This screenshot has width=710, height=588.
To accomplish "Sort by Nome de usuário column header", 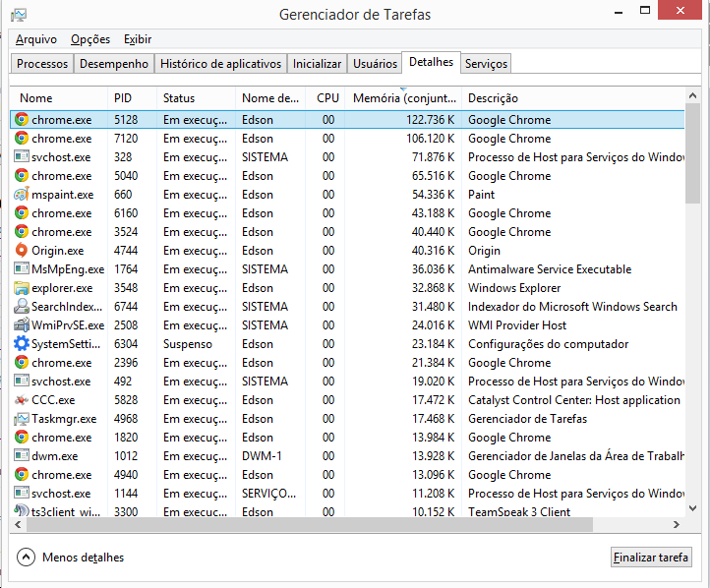I will [270, 98].
